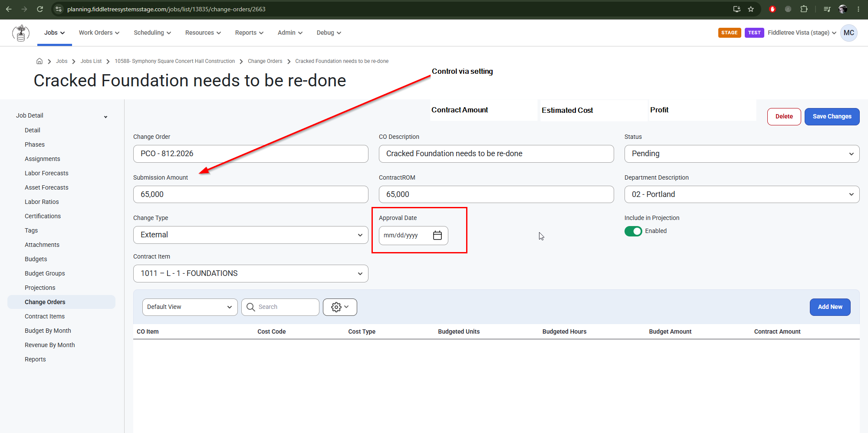Image resolution: width=868 pixels, height=433 pixels.
Task: Open the Status dropdown showing Pending
Action: [742, 154]
